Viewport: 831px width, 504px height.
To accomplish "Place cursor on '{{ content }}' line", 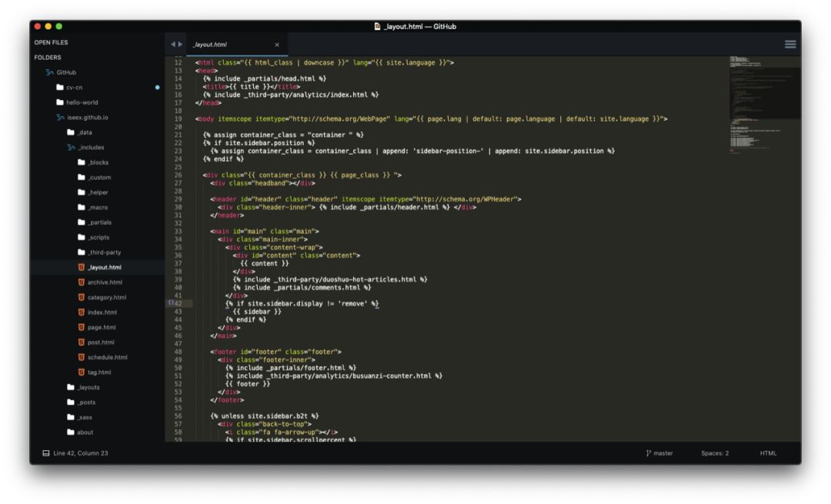I will pyautogui.click(x=265, y=263).
